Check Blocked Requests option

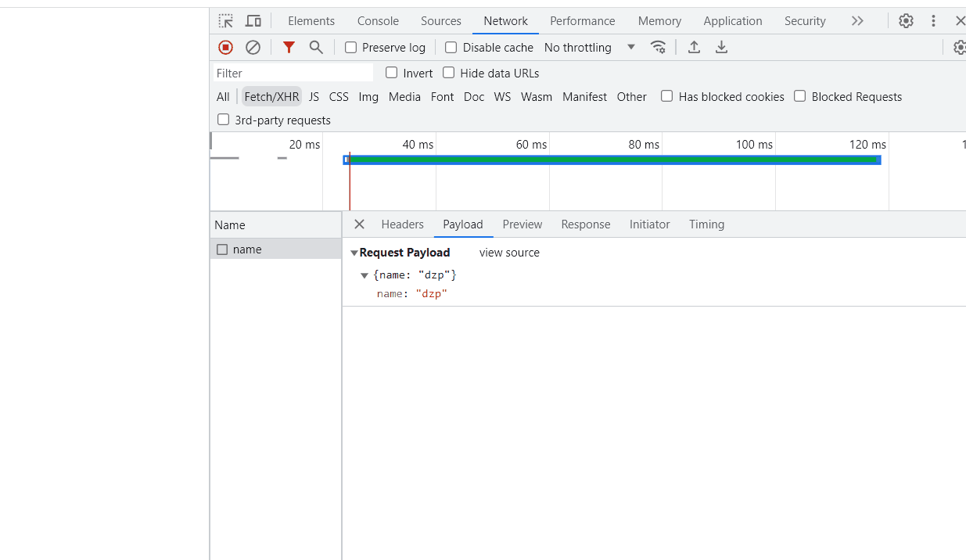coord(799,96)
